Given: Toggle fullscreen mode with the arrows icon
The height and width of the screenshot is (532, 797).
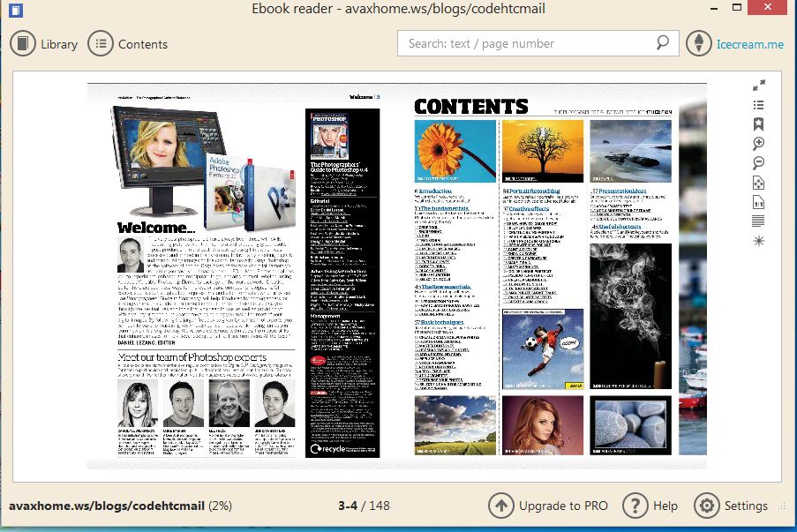Looking at the screenshot, I should (x=759, y=85).
